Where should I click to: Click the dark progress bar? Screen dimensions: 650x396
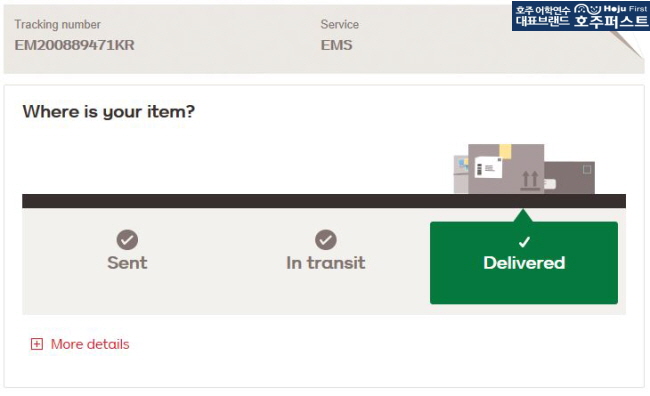[324, 201]
